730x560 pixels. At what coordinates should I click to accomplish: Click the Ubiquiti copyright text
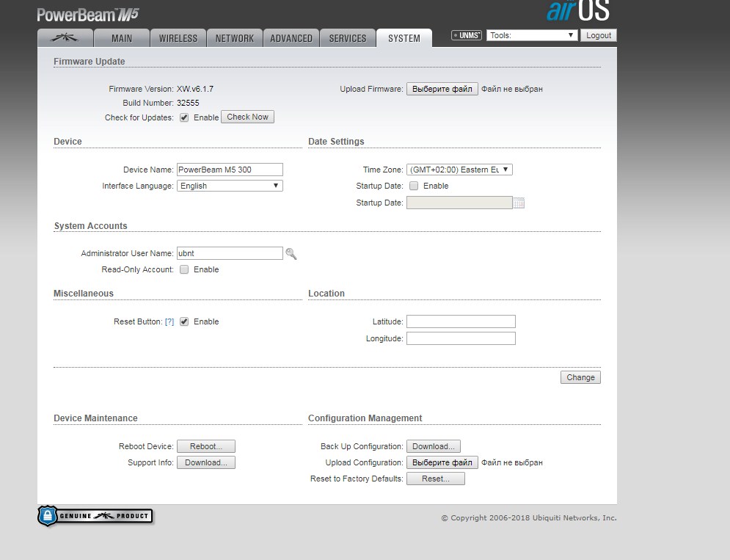point(529,517)
